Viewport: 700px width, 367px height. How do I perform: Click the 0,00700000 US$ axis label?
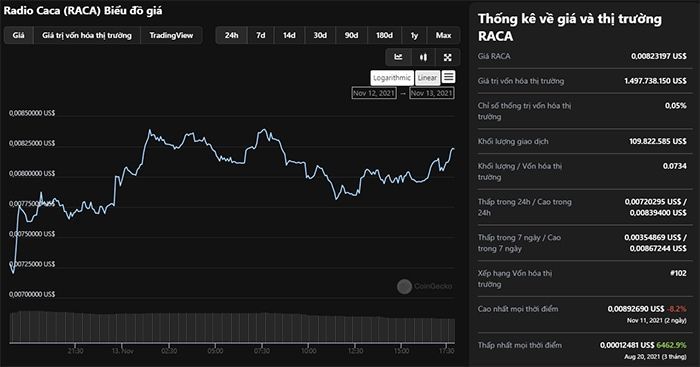(x=32, y=294)
